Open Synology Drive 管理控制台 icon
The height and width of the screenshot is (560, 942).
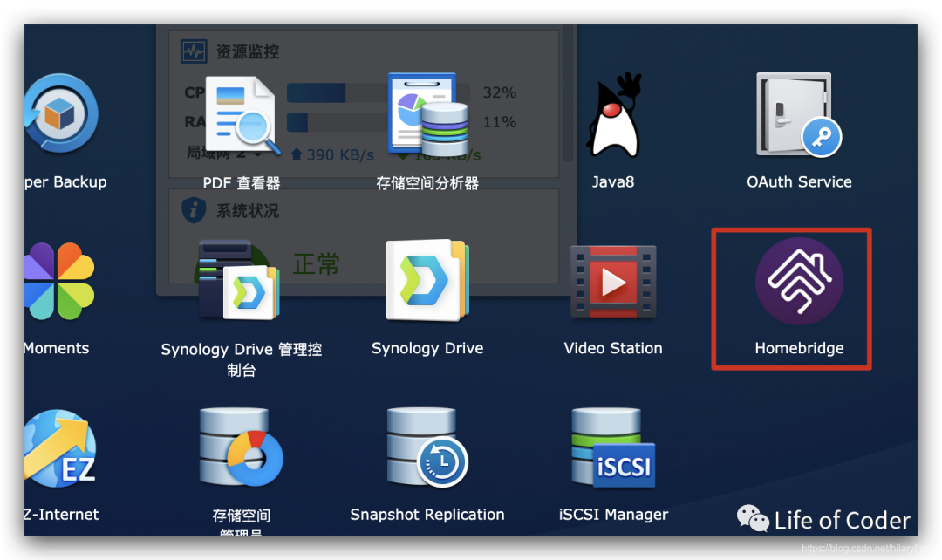click(238, 280)
